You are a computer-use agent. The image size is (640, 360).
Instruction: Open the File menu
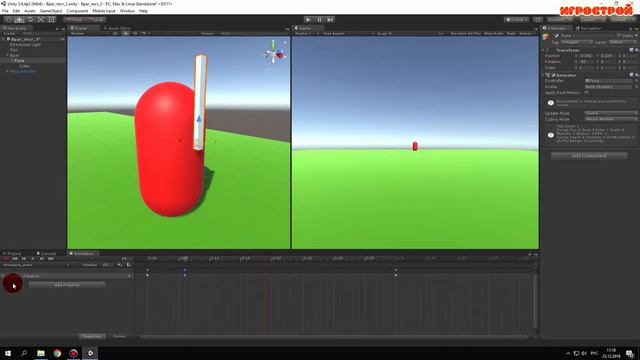[x=5, y=11]
